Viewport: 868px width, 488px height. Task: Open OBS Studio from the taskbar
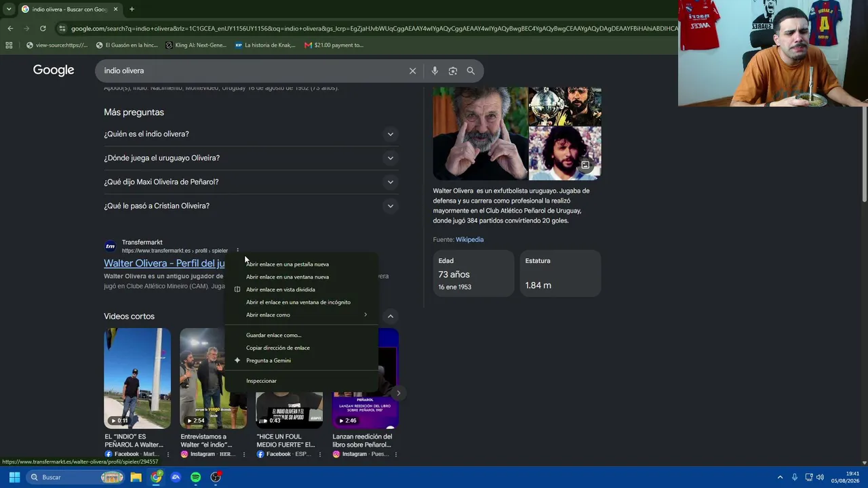(216, 477)
